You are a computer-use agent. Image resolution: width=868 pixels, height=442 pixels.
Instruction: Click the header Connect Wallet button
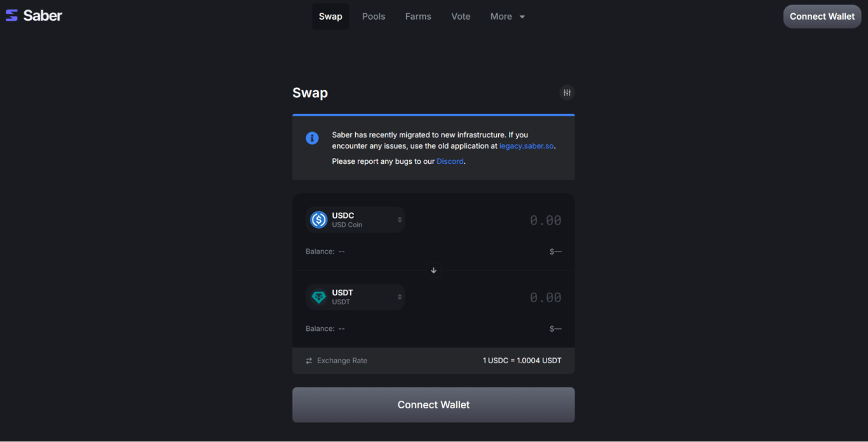tap(822, 17)
